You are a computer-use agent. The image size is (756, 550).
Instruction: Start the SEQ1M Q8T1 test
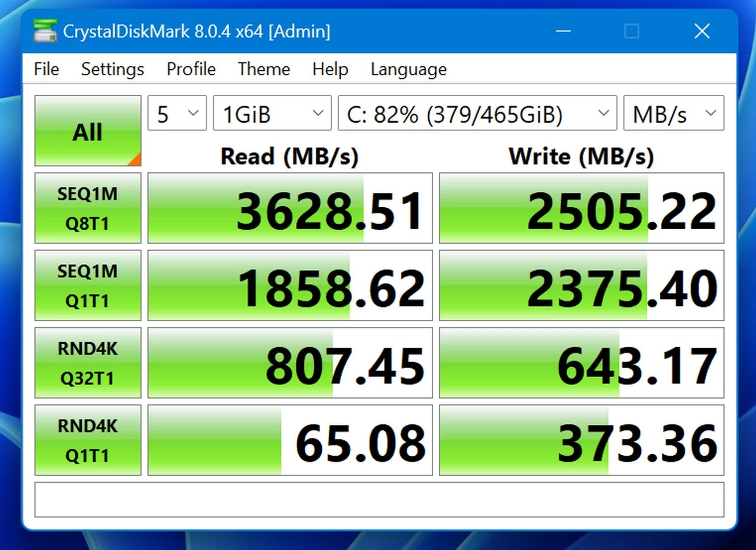[88, 208]
